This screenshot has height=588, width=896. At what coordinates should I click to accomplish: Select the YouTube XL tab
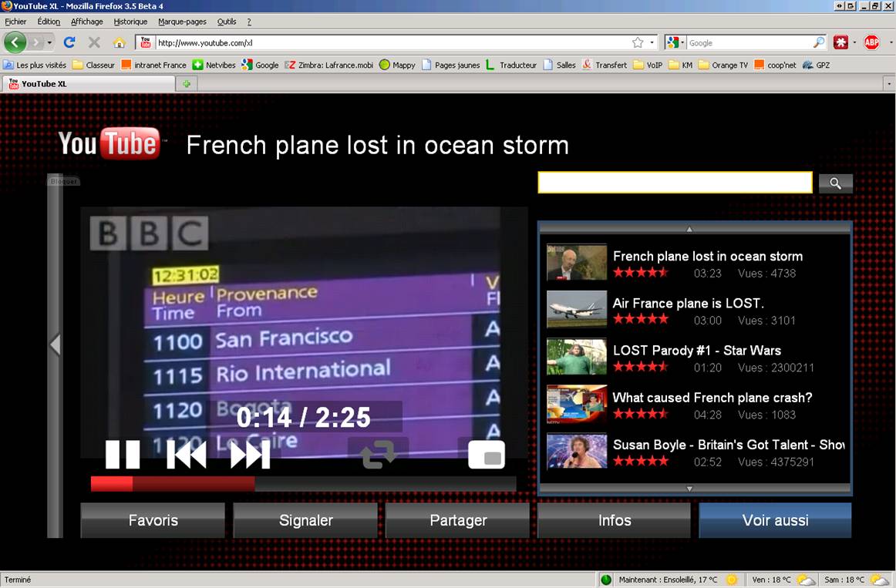tap(89, 84)
